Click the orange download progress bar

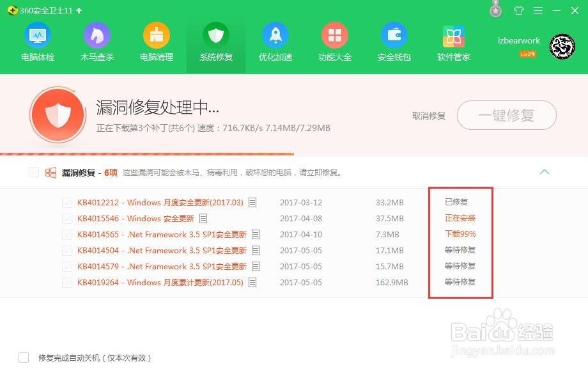pyautogui.click(x=147, y=154)
